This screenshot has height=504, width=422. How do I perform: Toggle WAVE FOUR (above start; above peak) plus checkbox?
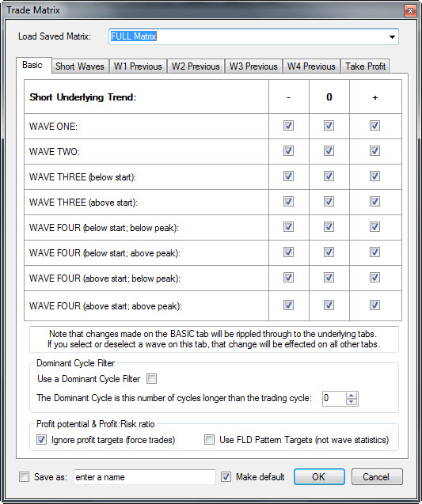374,305
